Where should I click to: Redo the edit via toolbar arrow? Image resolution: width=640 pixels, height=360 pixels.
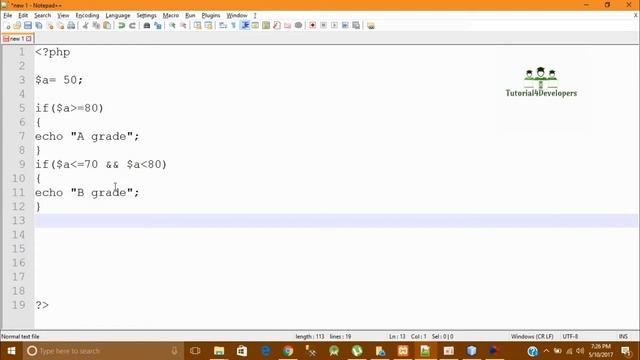pyautogui.click(x=132, y=26)
